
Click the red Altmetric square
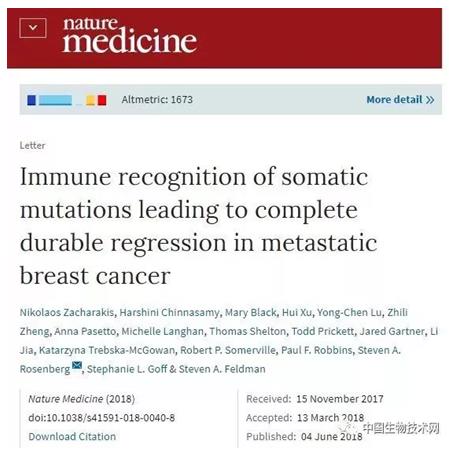point(102,100)
